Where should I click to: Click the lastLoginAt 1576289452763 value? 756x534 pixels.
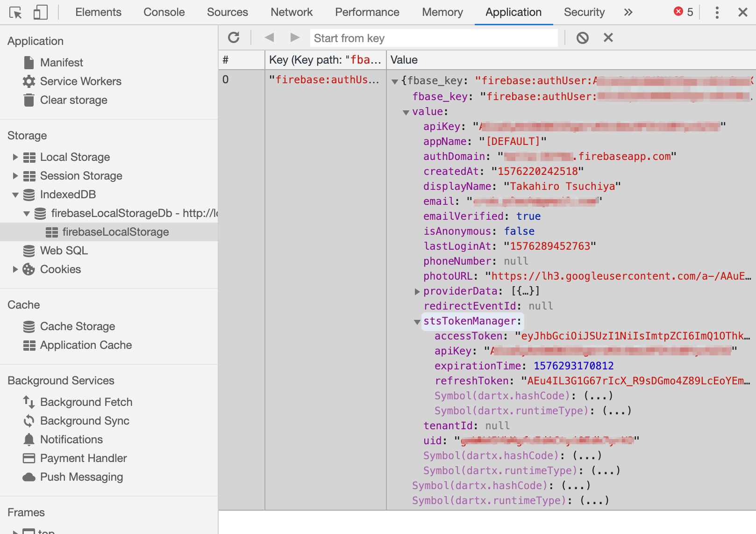pos(550,246)
